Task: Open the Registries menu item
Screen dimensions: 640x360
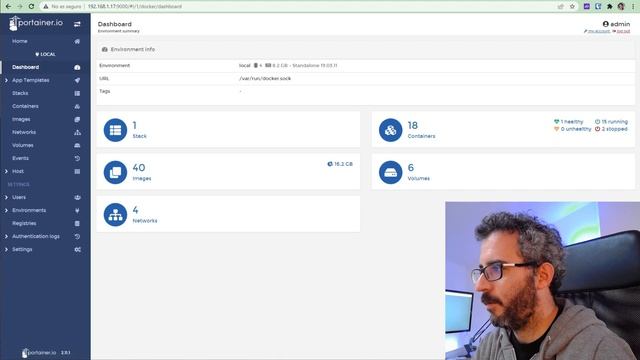Action: 24,224
